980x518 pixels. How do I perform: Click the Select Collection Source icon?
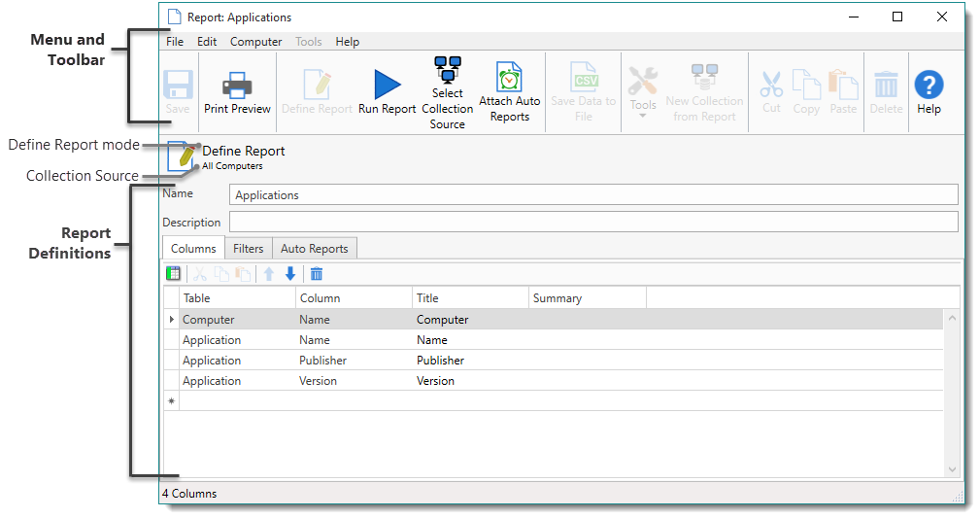click(448, 70)
